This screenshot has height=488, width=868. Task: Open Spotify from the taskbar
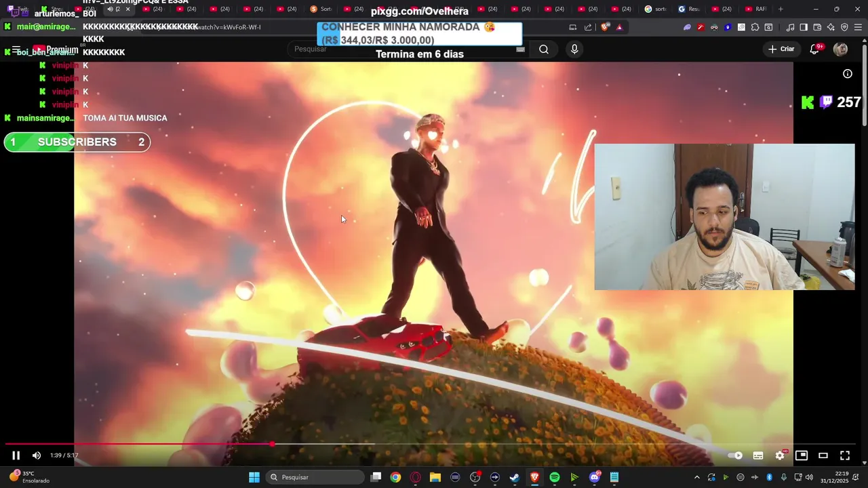click(555, 477)
